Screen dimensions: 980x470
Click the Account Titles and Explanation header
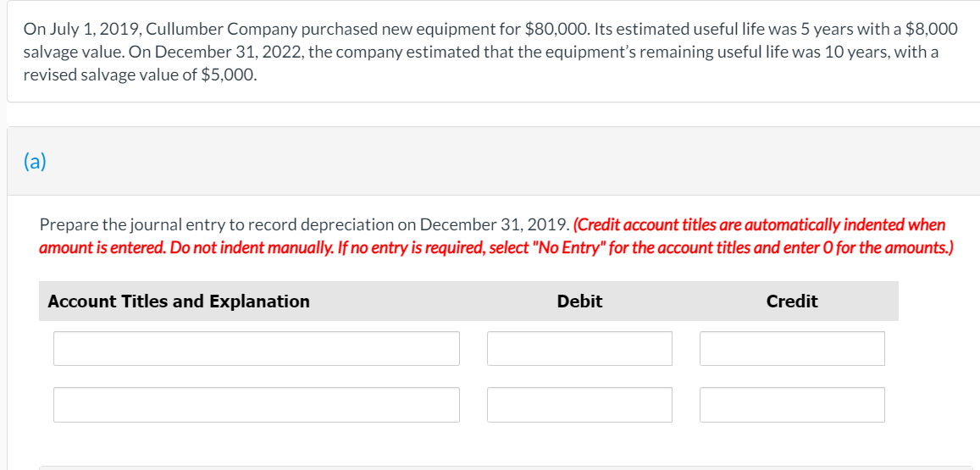179,301
